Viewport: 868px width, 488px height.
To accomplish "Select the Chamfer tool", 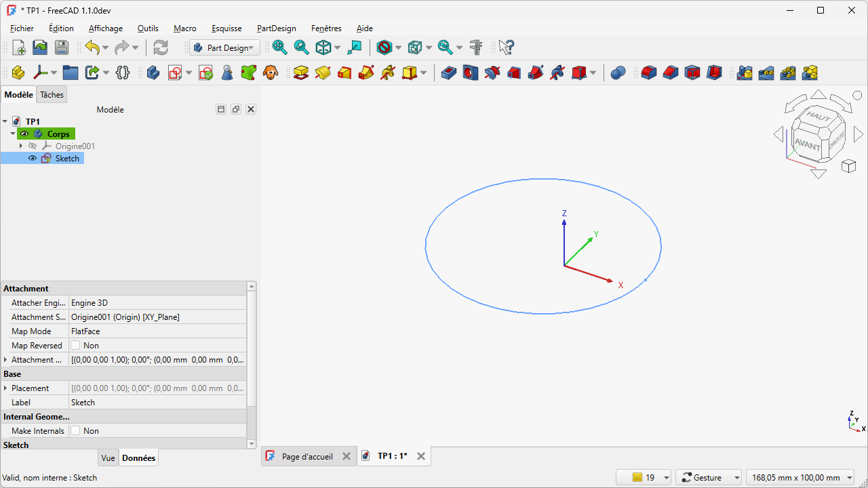I will (x=671, y=73).
